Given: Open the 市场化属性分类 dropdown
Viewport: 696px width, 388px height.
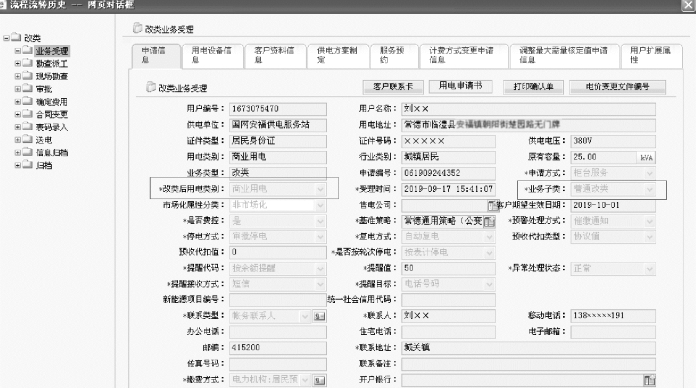Looking at the screenshot, I should [x=320, y=205].
